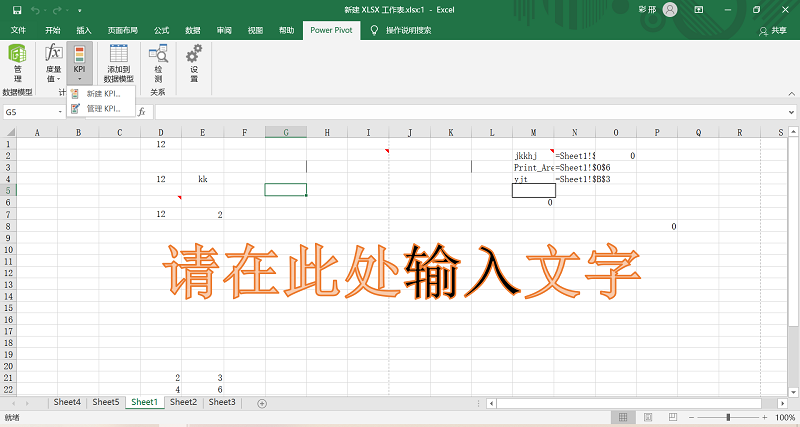Switch to the Sheet2 tab
800x427 pixels.
coord(183,402)
